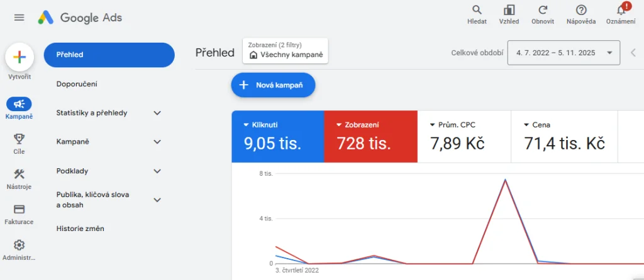Open the hamburger main menu
Viewport: 644px width, 280px height.
pos(19,18)
